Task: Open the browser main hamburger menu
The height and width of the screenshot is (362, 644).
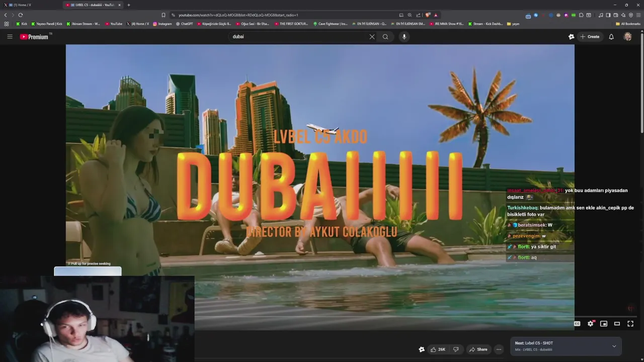Action: [x=638, y=15]
